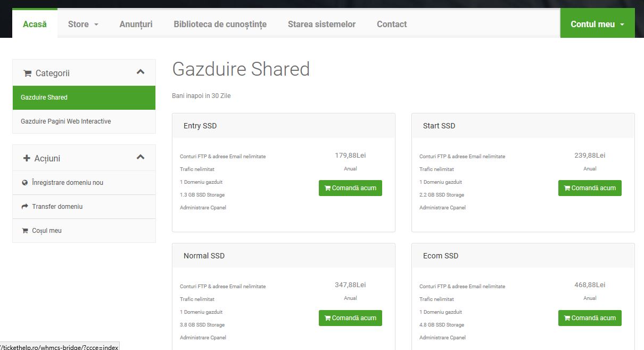Screen dimensions: 644x350
Task: Click cart icon in Ecom SSD order button
Action: (x=567, y=318)
